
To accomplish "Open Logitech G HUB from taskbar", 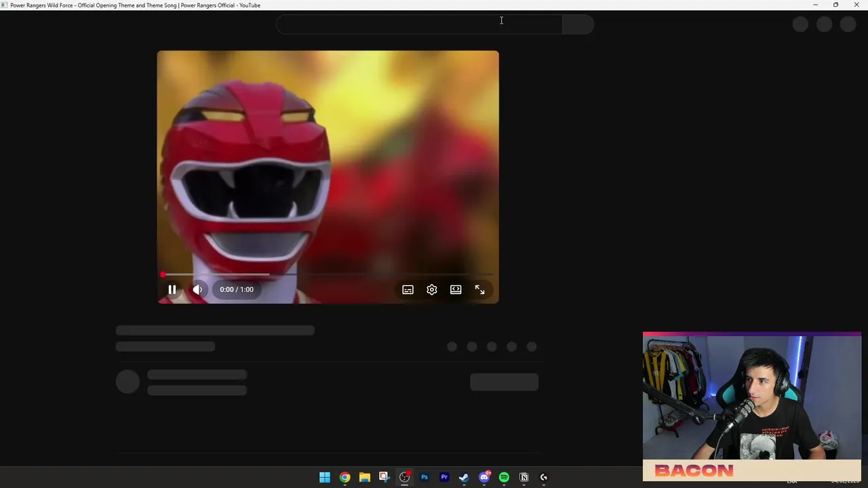I will (x=544, y=477).
